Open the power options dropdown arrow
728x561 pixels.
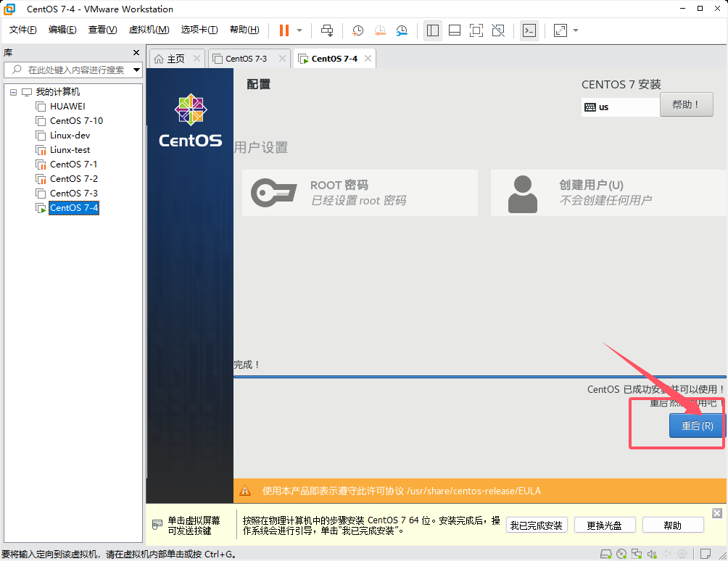point(299,30)
